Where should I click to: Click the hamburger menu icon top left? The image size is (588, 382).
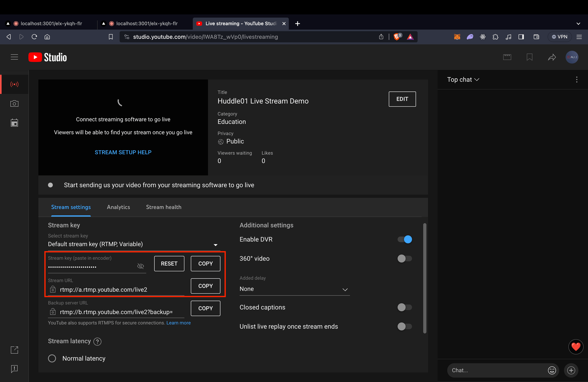pos(14,57)
